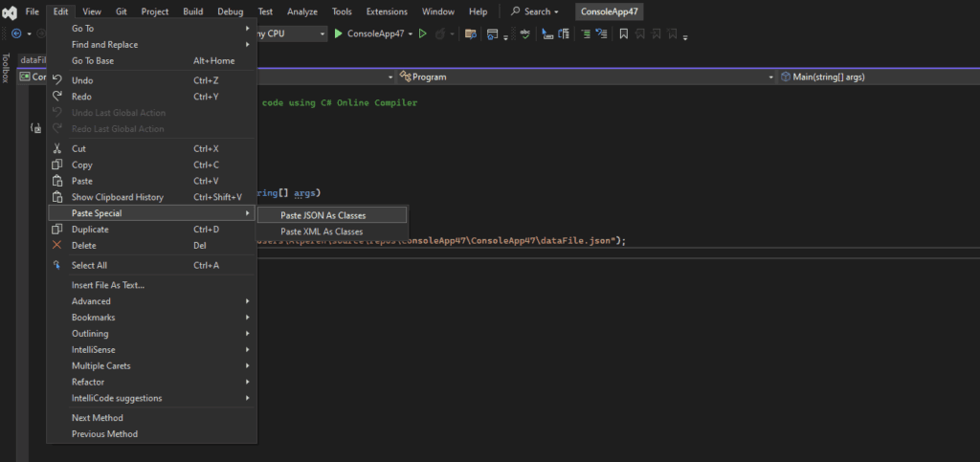Choose Insert File As Text
This screenshot has width=980, height=462.
152,285
